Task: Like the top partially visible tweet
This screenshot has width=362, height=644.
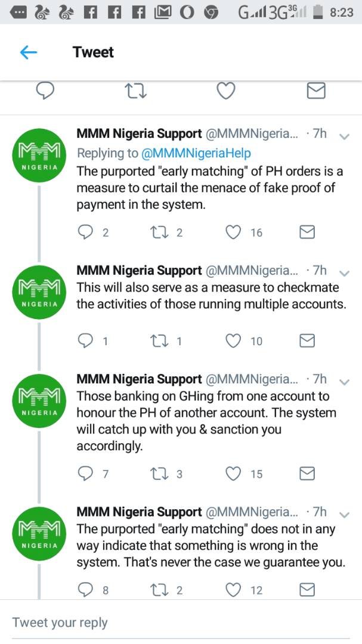Action: [x=225, y=91]
